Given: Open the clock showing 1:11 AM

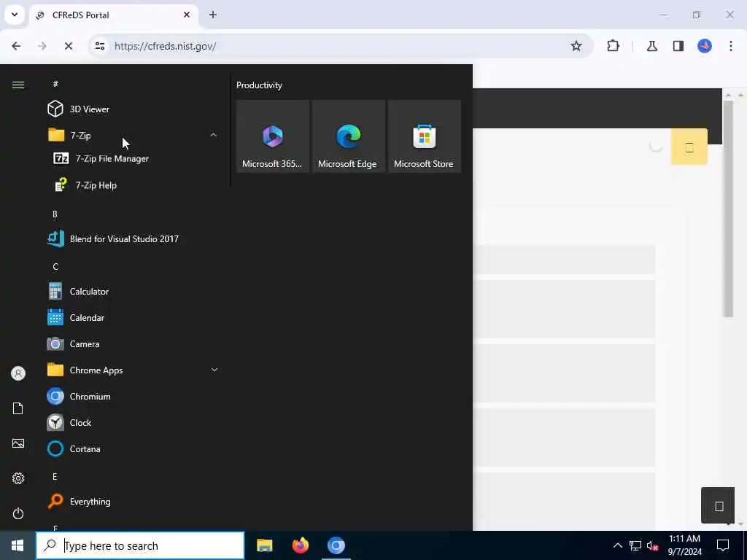Looking at the screenshot, I should (x=684, y=545).
